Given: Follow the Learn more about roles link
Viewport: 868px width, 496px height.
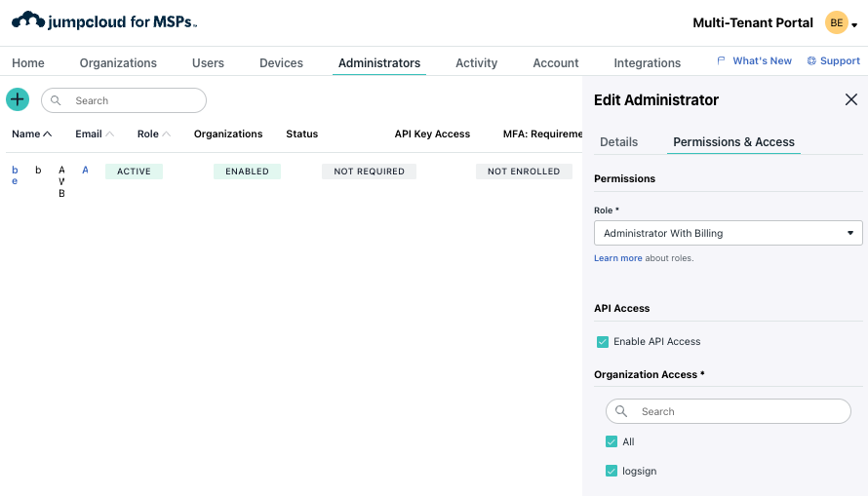Looking at the screenshot, I should (x=617, y=258).
